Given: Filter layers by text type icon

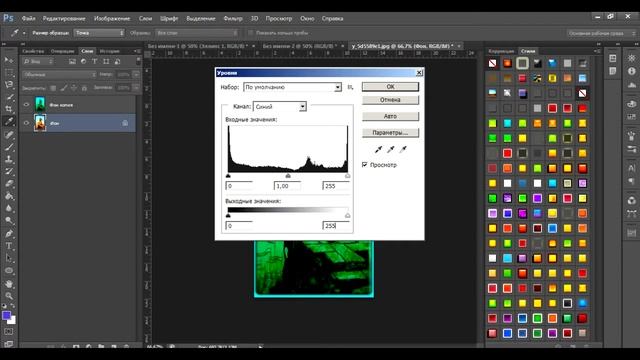Looking at the screenshot, I should (x=95, y=61).
